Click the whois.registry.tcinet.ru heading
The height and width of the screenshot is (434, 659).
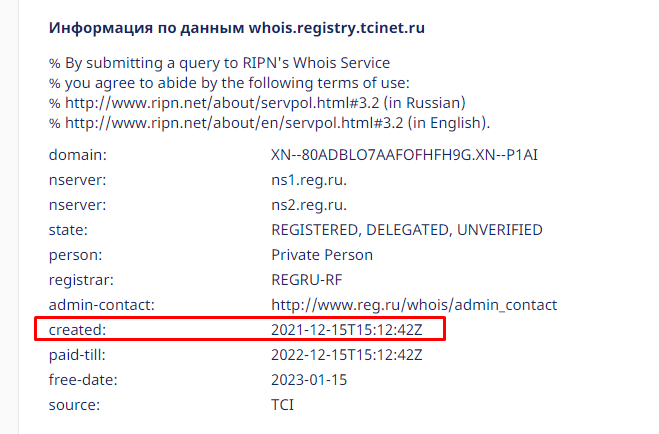[x=237, y=28]
